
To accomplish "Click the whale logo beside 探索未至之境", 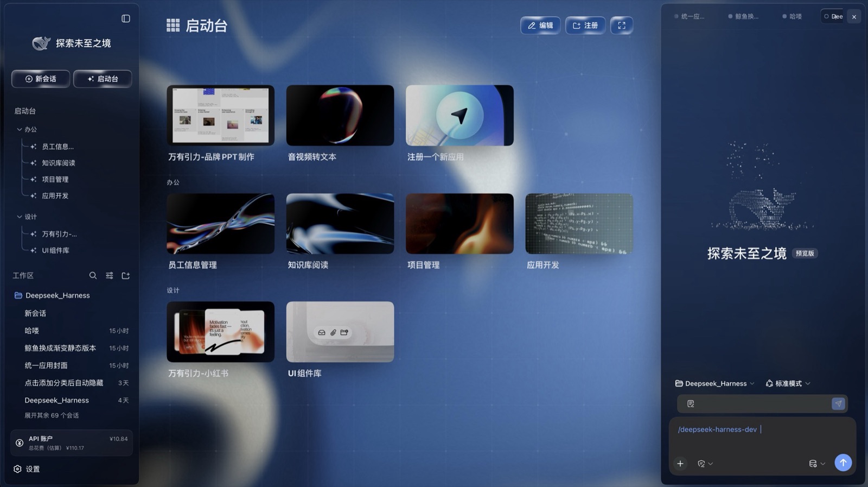I will pyautogui.click(x=41, y=43).
